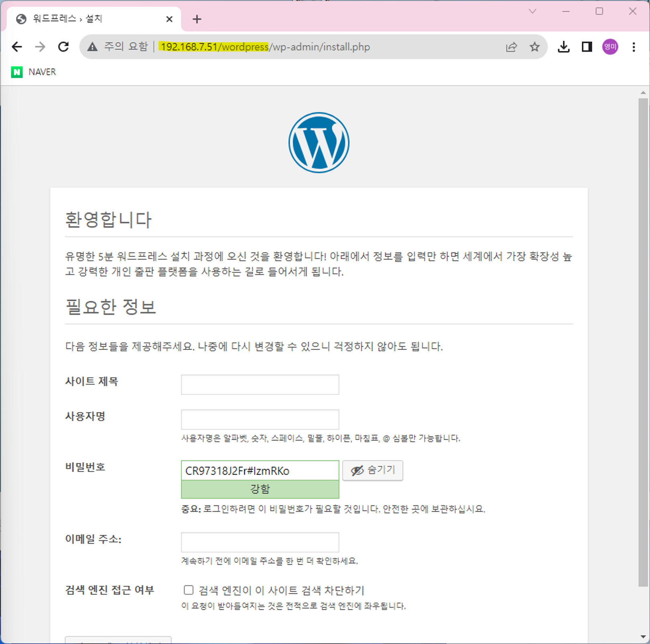The image size is (650, 644).
Task: Enable 검색 엔진이 이 사이트 검색 차단하기 checkbox
Action: pos(189,590)
